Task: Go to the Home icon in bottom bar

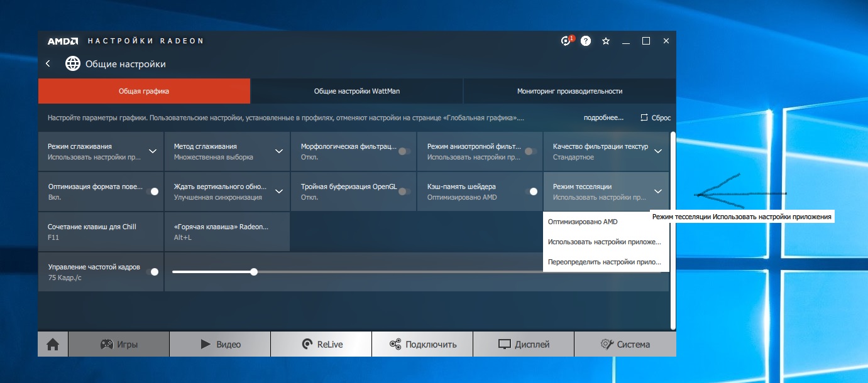Action: [x=53, y=344]
